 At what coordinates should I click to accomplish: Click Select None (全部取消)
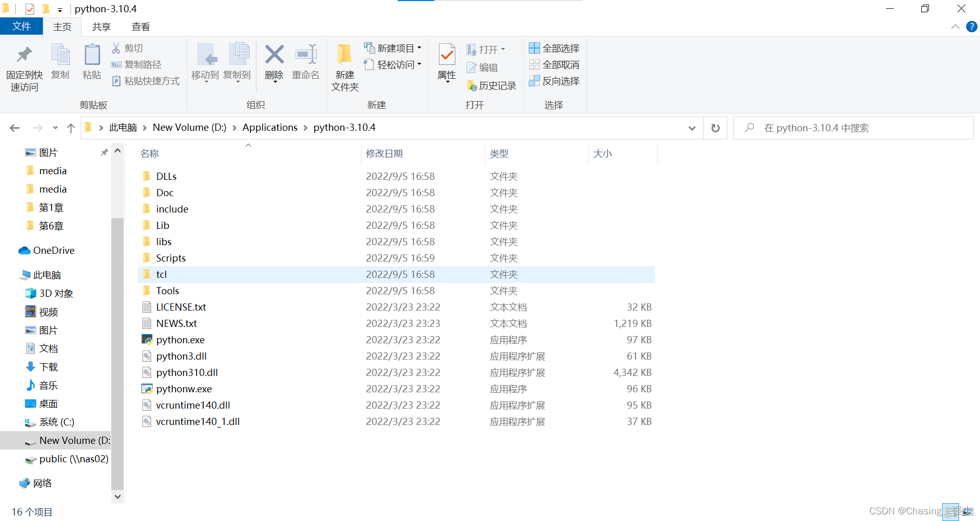[554, 64]
